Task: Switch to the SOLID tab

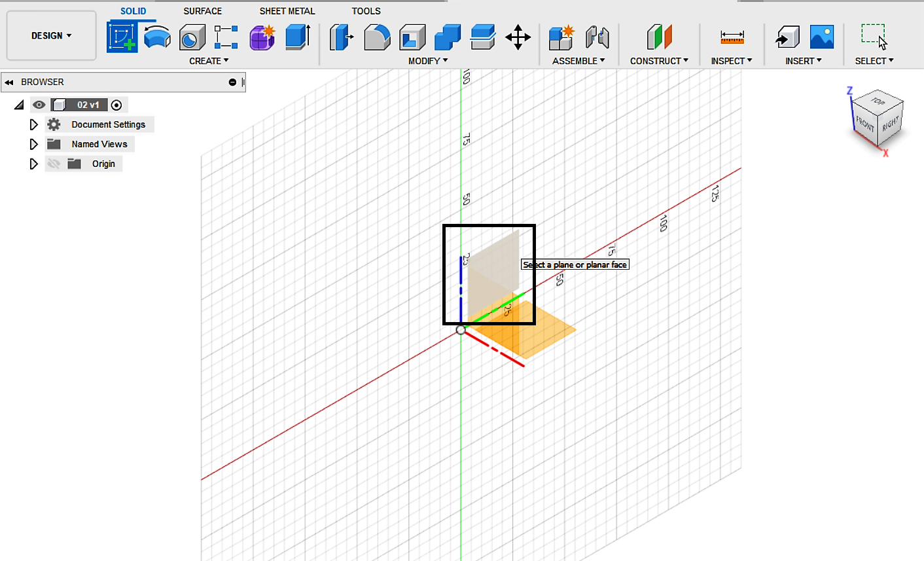Action: coord(133,11)
